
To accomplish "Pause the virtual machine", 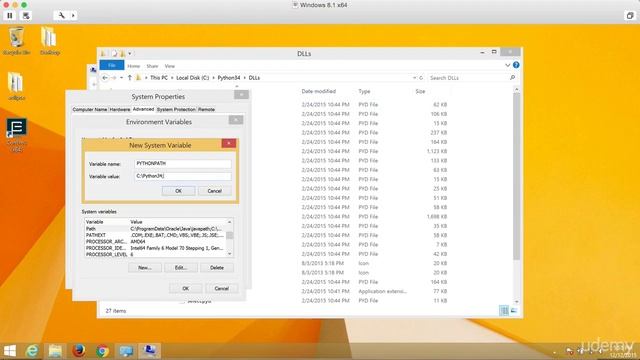I will pyautogui.click(x=10, y=16).
